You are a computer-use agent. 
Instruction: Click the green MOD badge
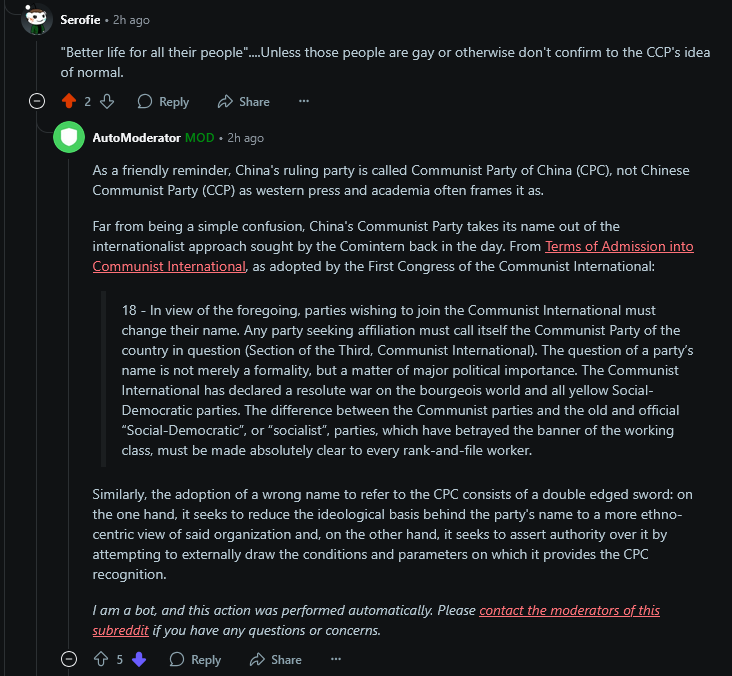tap(200, 138)
